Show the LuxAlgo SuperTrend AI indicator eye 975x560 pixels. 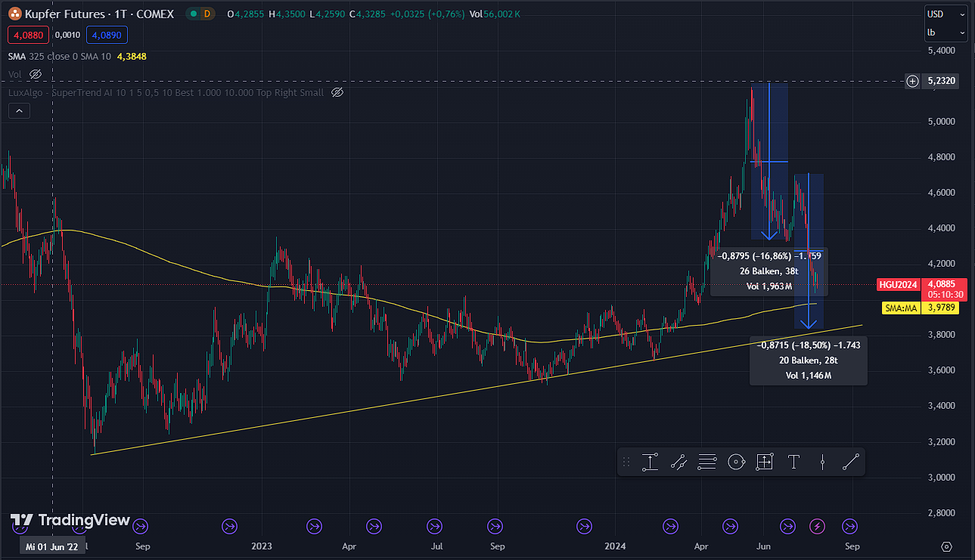click(x=337, y=92)
